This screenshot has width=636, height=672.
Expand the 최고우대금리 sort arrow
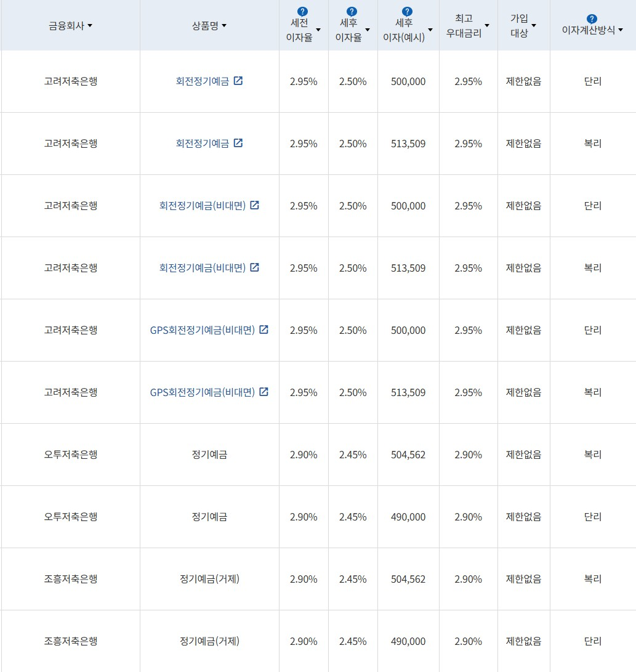point(487,25)
